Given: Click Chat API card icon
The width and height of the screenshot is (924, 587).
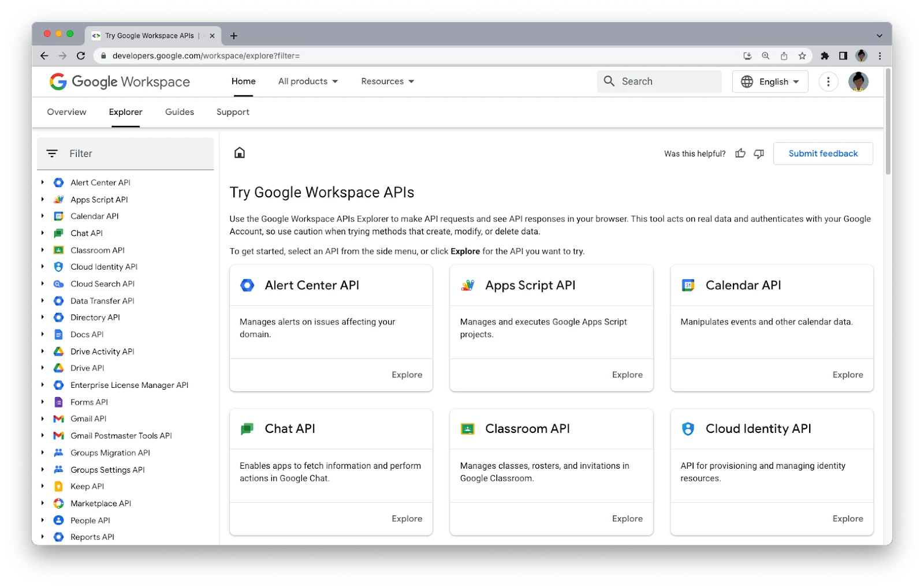Looking at the screenshot, I should [x=247, y=429].
